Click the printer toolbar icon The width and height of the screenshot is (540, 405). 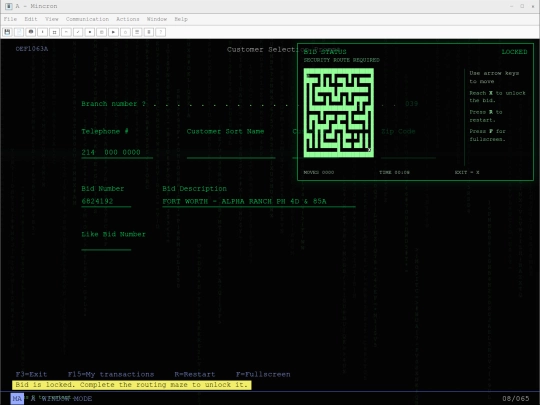pos(31,32)
